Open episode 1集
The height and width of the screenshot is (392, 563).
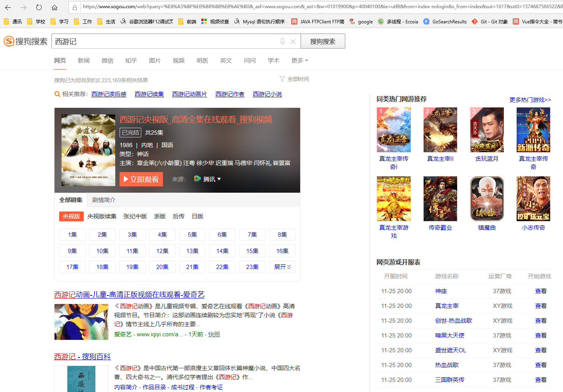72,234
